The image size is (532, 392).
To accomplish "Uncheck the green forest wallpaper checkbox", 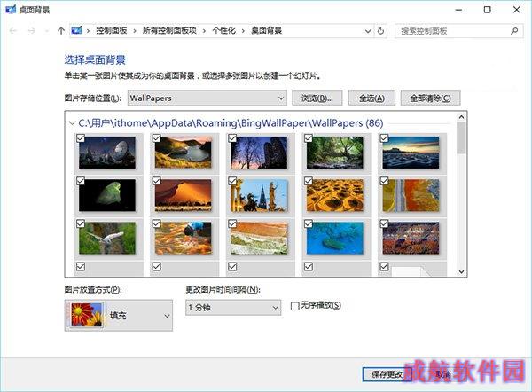I will pos(309,138).
